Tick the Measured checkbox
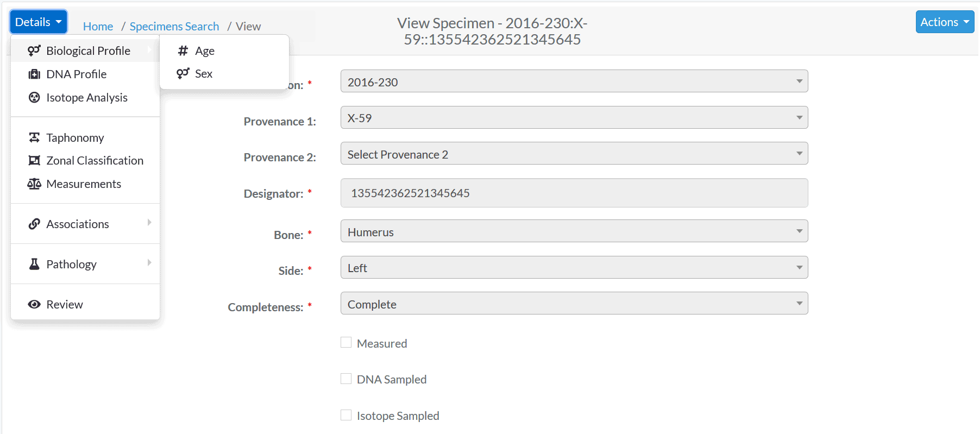Viewport: 980px width, 434px height. 346,342
